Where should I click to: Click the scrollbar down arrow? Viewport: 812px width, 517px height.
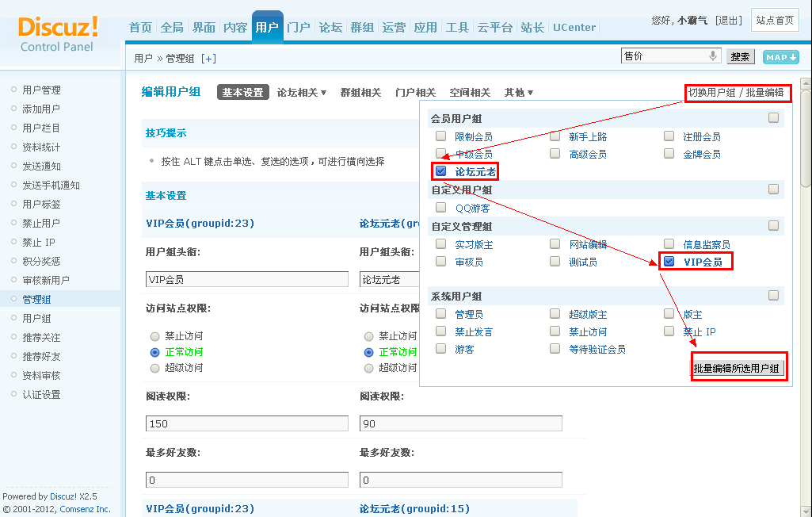(806, 510)
